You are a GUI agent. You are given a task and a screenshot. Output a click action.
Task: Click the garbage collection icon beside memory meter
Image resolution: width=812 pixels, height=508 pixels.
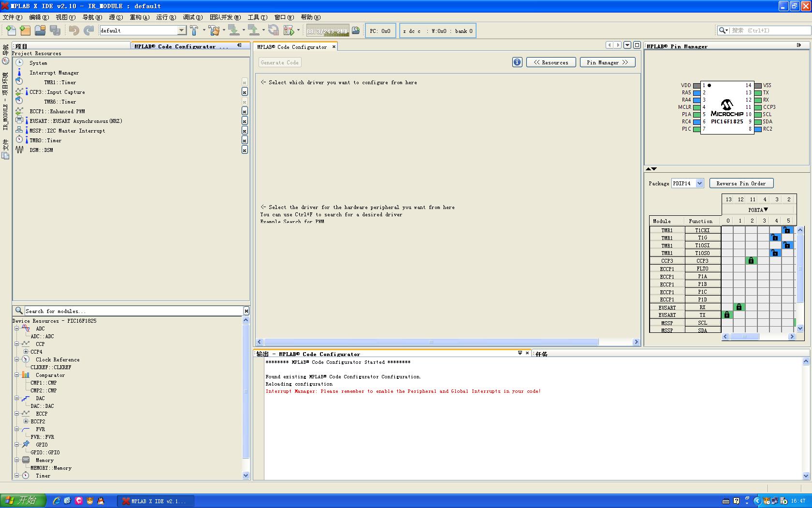tap(356, 30)
